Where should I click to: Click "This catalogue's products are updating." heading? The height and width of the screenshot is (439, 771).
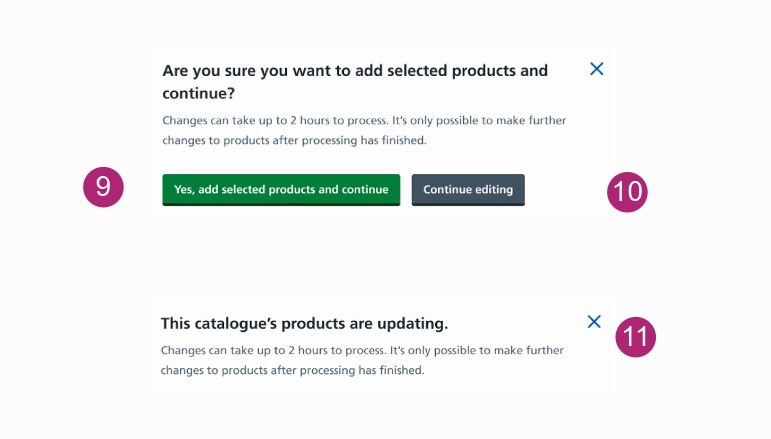304,324
